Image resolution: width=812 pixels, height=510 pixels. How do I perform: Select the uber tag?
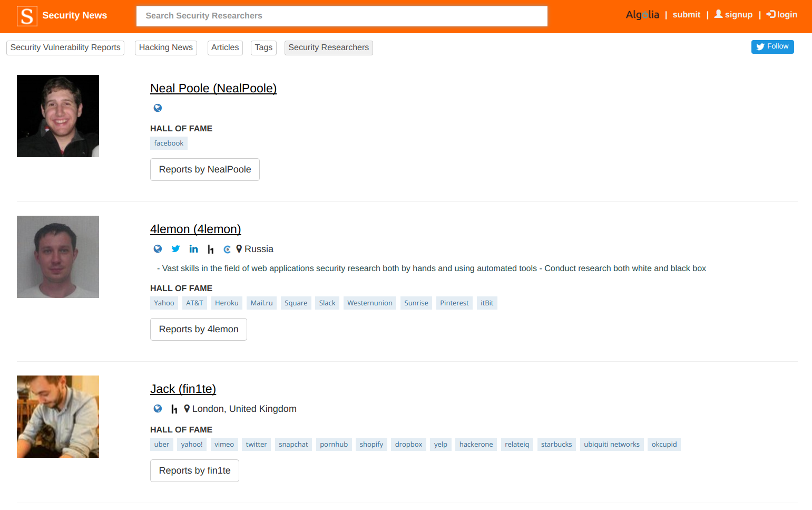[x=162, y=445]
